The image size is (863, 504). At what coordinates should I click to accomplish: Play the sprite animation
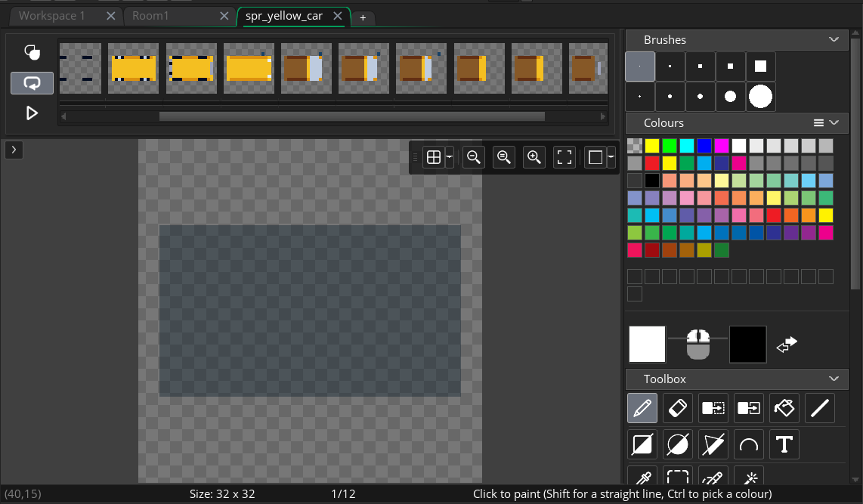tap(32, 113)
